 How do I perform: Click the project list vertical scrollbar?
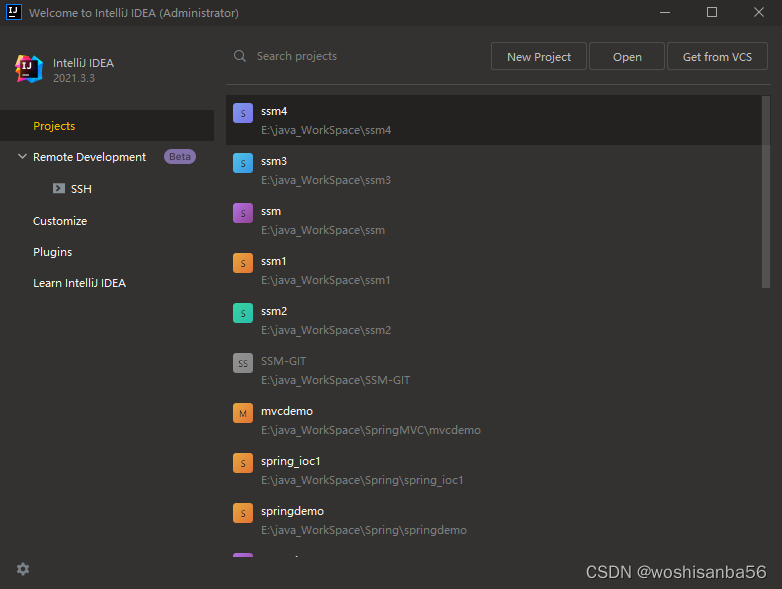coord(766,192)
